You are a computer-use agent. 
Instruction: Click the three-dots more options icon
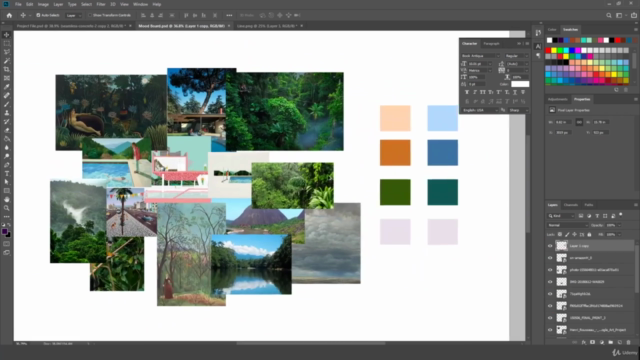tap(229, 15)
